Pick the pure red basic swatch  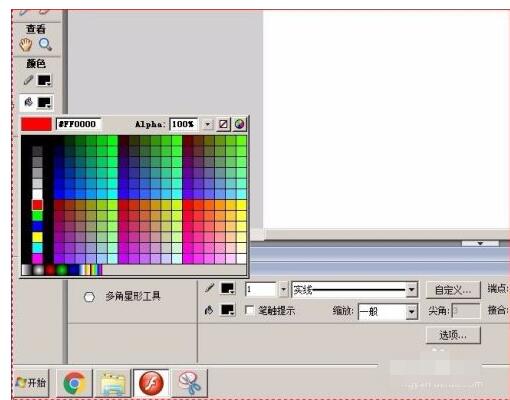point(37,205)
